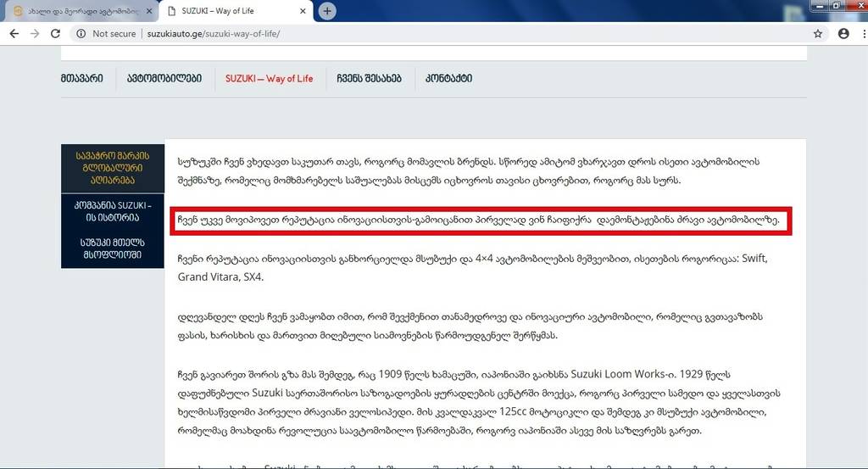Viewport: 868px width, 469px height.
Task: Open sidebar item სუზუკი მთელს მსოფლიოში
Action: (113, 248)
